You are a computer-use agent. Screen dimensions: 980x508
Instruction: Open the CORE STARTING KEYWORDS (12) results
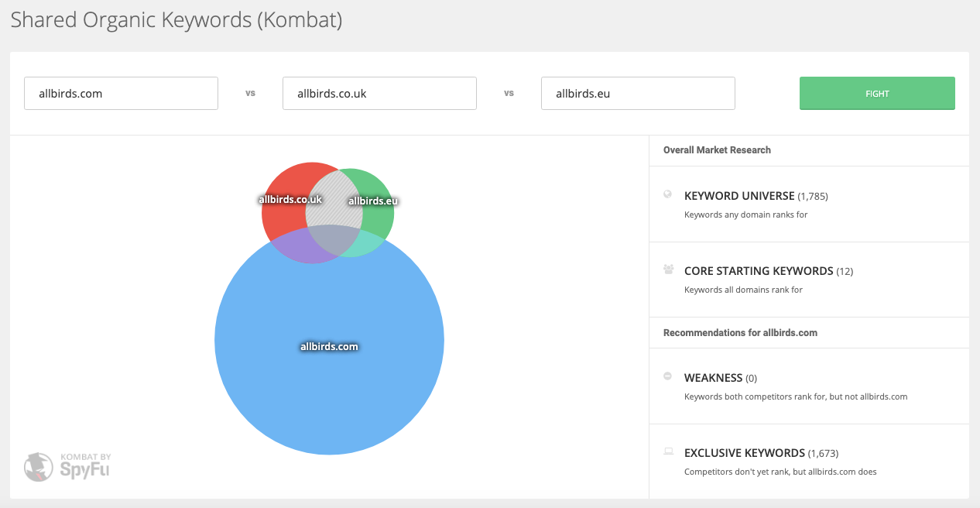pos(769,271)
